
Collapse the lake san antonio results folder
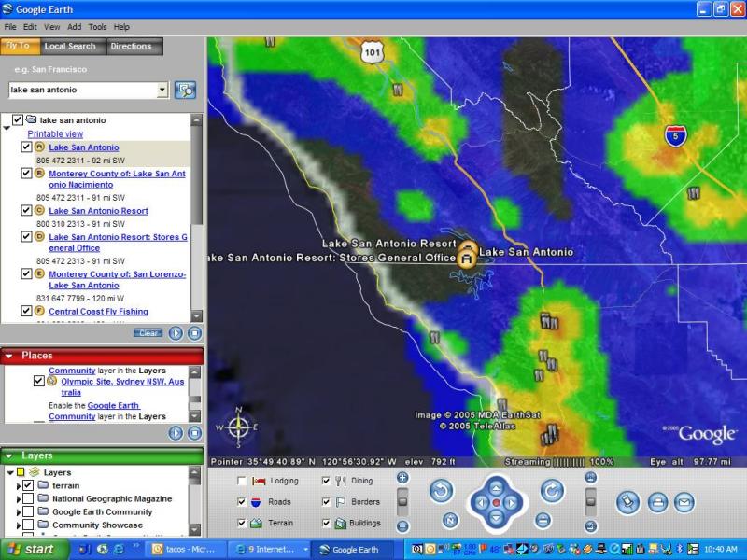[x=7, y=128]
